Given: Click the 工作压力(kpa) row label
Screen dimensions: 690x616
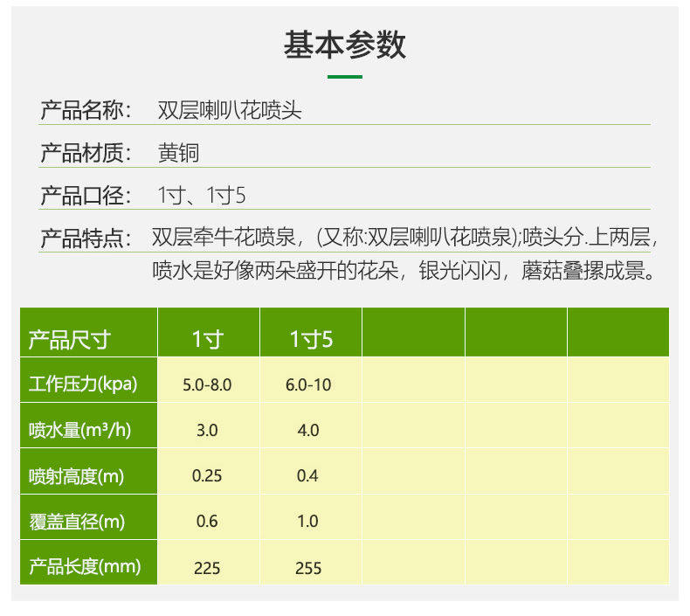Looking at the screenshot, I should coord(83,384).
